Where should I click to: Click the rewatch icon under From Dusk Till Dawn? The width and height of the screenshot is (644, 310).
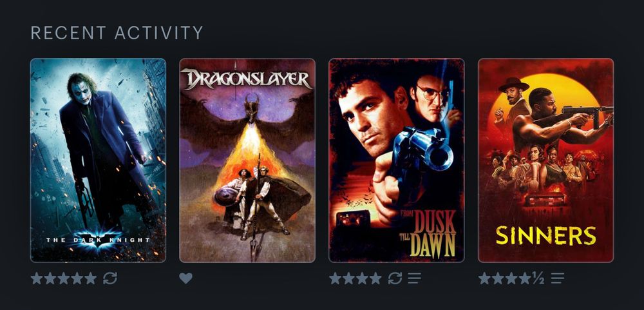pyautogui.click(x=395, y=278)
